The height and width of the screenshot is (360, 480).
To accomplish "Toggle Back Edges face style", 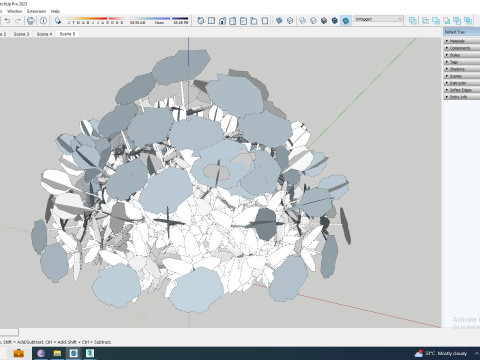I will tap(290, 21).
